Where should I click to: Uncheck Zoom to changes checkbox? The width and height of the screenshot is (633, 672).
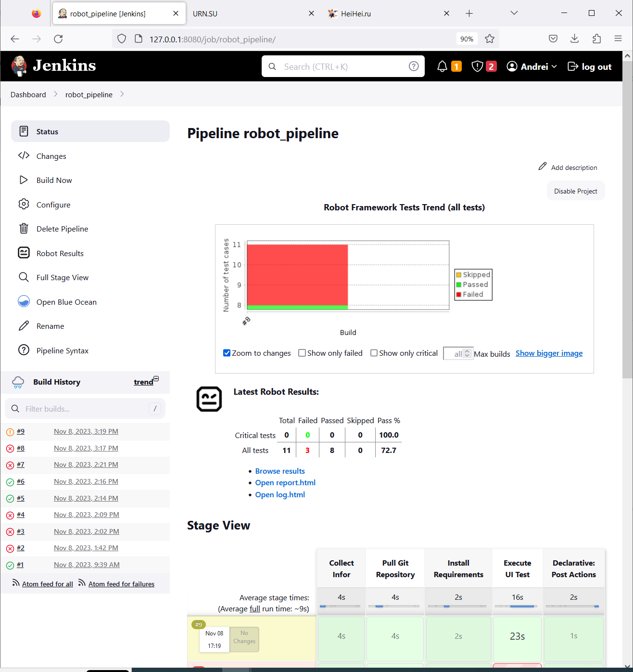[227, 353]
